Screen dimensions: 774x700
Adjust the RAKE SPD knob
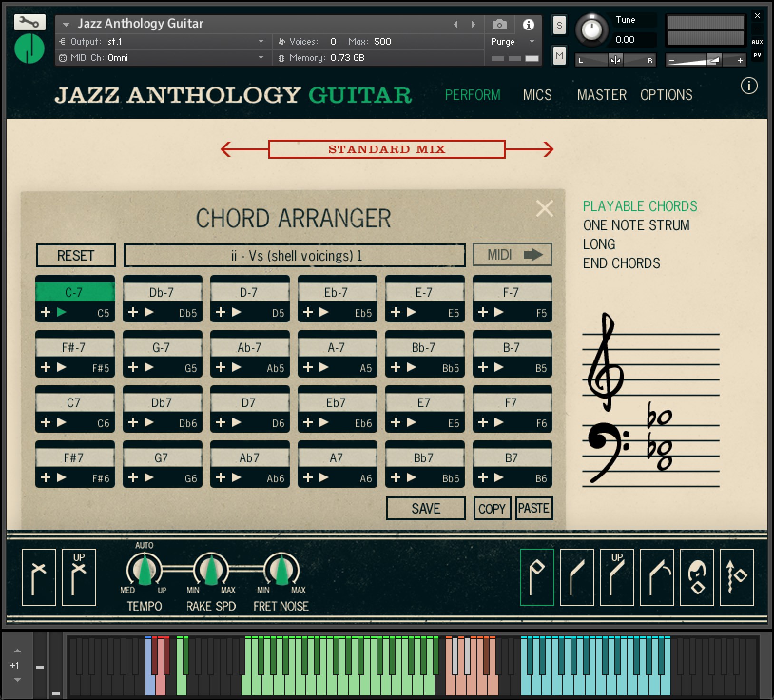pos(211,569)
